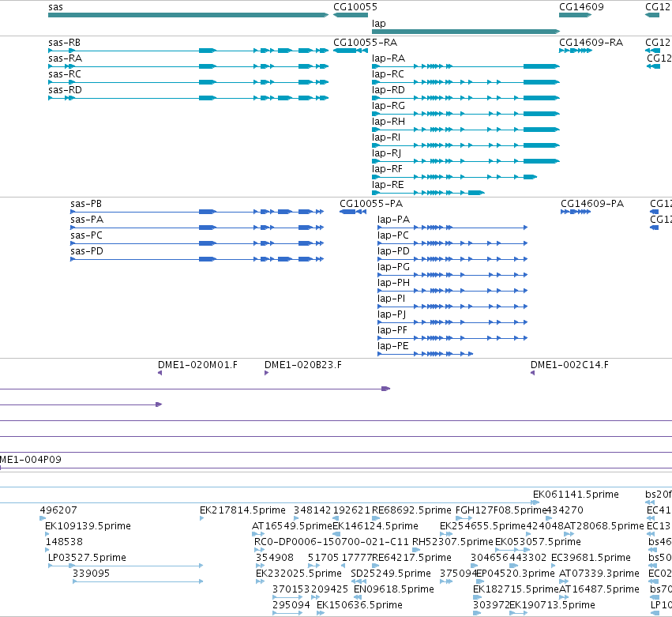Select transcript lap-RI
The width and height of the screenshot is (672, 617).
[x=466, y=145]
